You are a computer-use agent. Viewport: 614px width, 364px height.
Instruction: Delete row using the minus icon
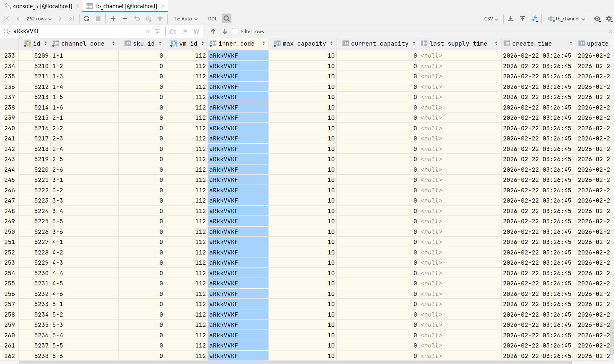(x=125, y=19)
